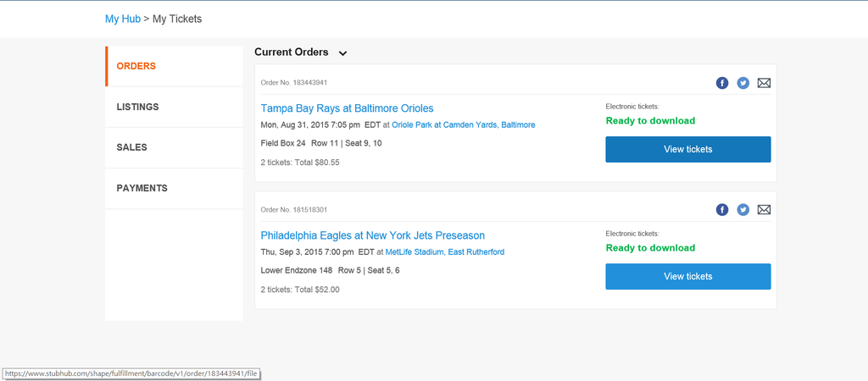Go to the Sales section
Viewport: 868px width, 381px height.
(x=131, y=147)
